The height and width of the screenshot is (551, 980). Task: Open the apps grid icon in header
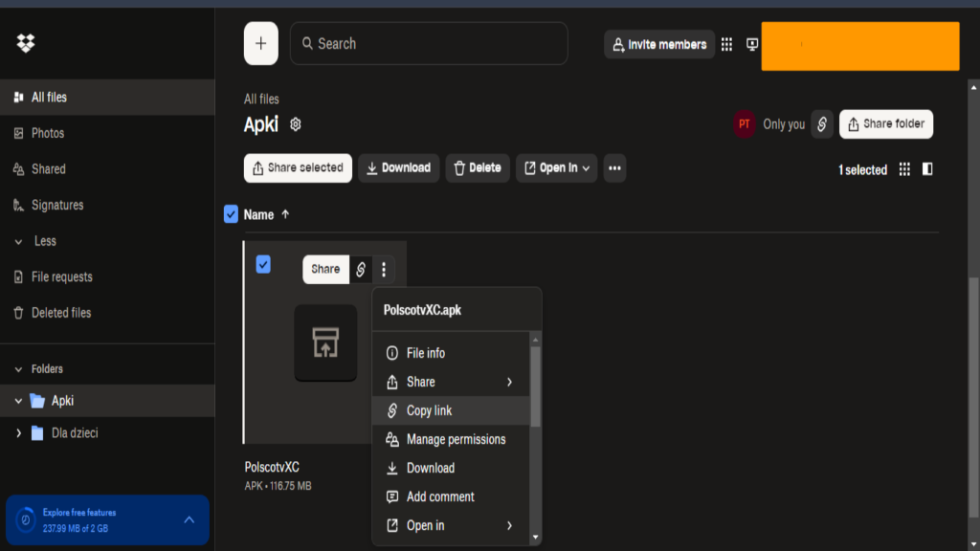pos(727,44)
